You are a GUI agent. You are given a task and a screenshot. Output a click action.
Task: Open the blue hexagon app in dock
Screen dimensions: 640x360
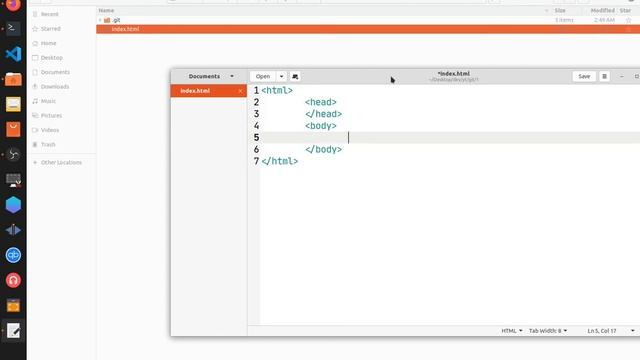(x=13, y=205)
